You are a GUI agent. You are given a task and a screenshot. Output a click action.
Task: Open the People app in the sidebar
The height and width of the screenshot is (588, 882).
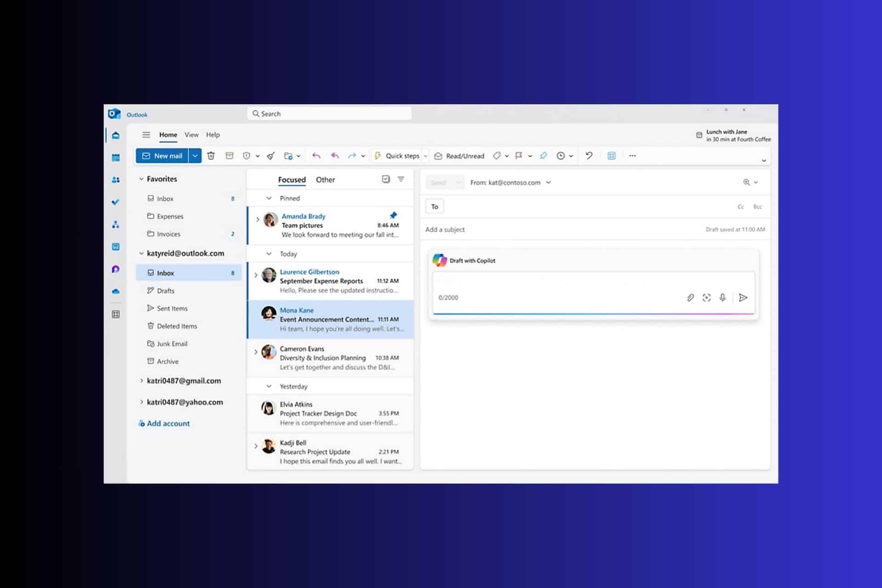coord(116,180)
